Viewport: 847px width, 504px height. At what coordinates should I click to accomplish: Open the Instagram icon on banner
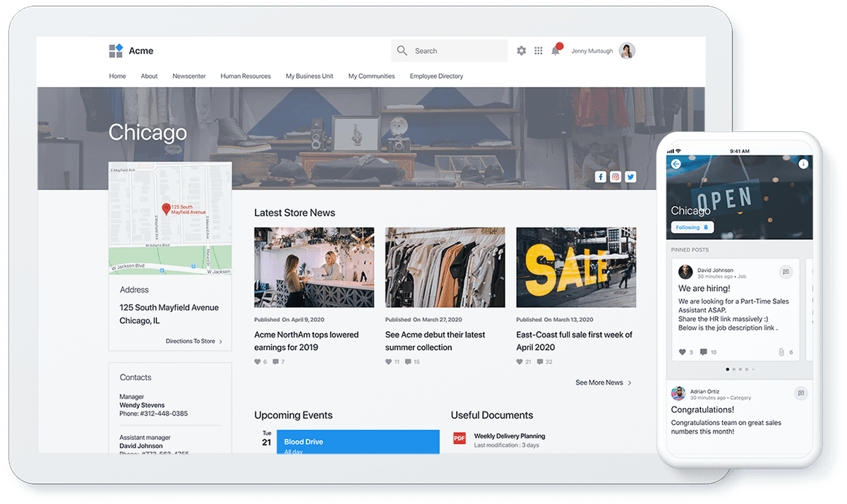tap(615, 177)
